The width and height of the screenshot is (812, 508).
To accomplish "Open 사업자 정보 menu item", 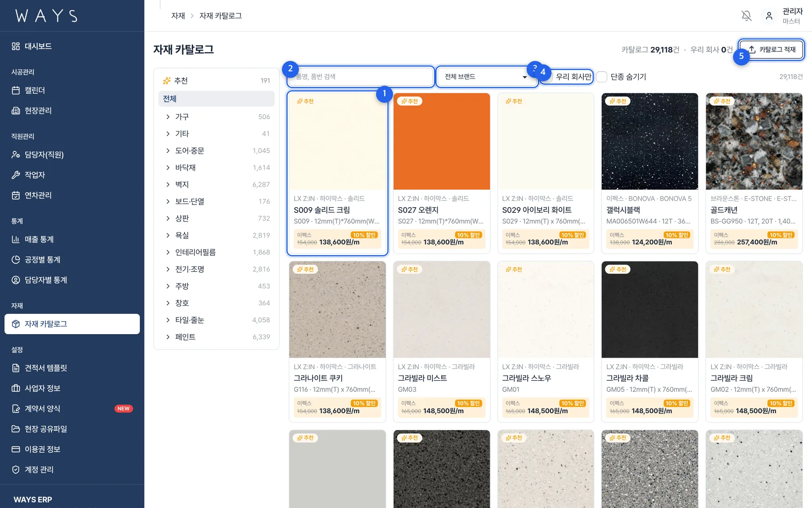I will coord(72,388).
